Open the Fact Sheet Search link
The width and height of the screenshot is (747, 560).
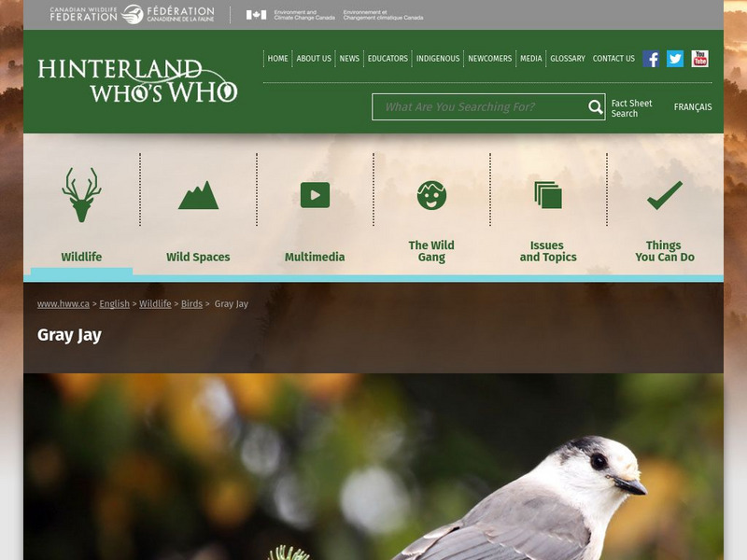631,108
